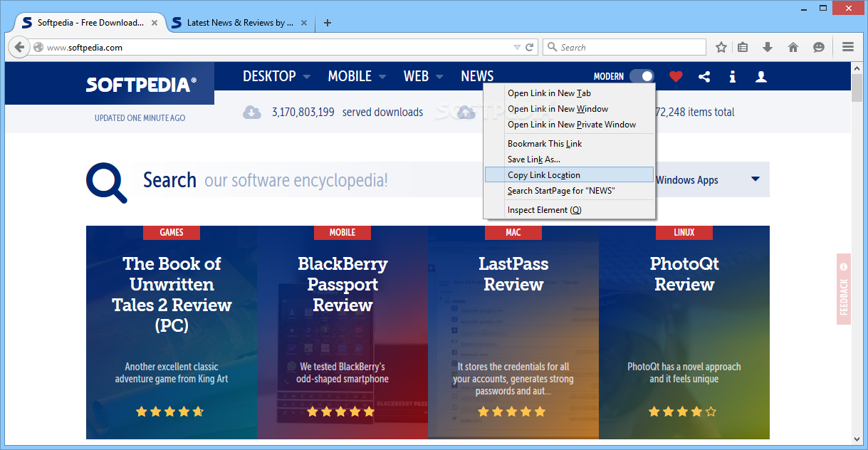Click the MAC category label

(513, 233)
